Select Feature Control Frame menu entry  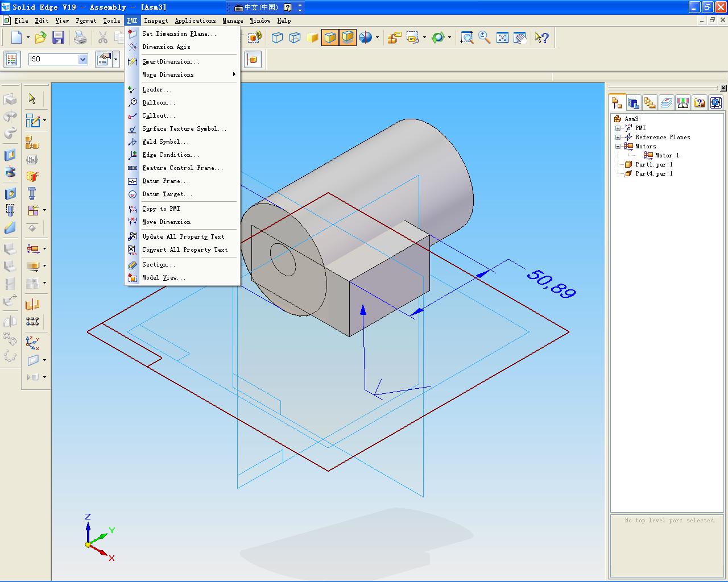(x=183, y=168)
